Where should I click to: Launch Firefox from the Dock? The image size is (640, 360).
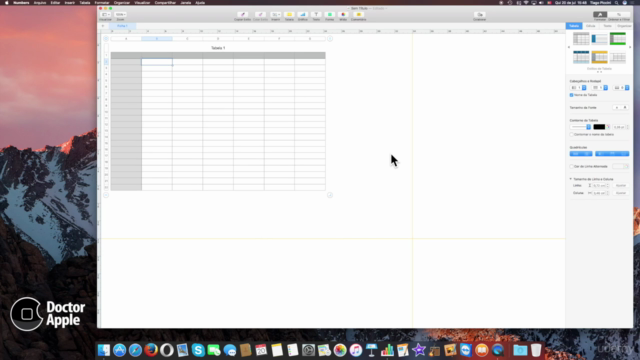coord(151,350)
